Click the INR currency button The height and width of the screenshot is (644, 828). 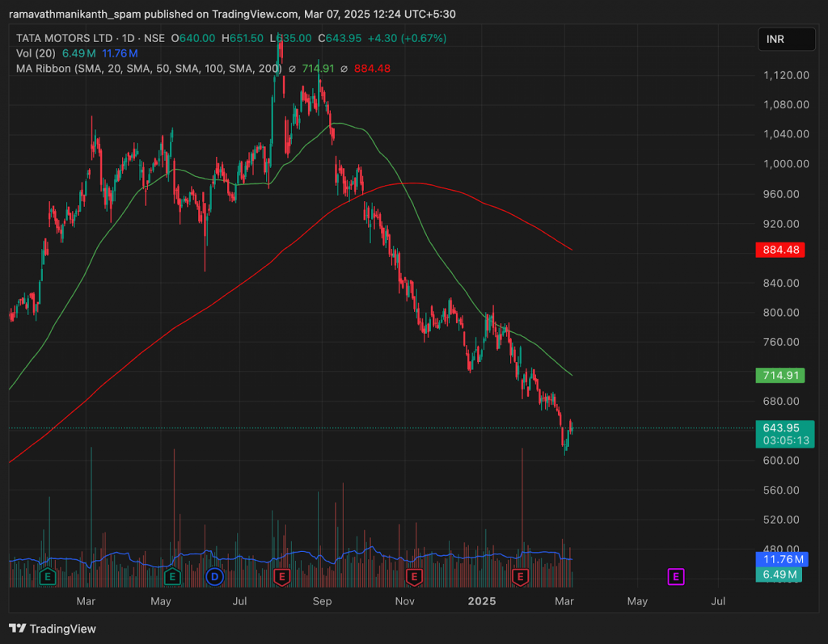(786, 38)
